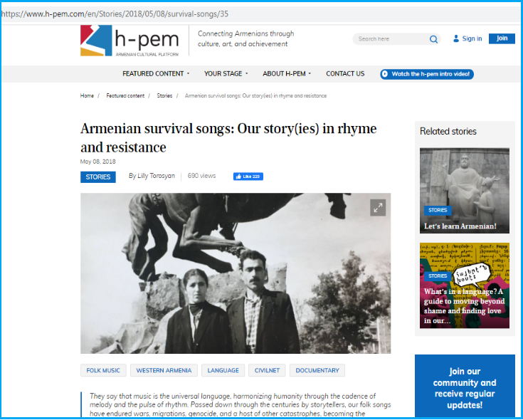Open the Featured Content dropdown menu
The image size is (523, 420).
[156, 74]
